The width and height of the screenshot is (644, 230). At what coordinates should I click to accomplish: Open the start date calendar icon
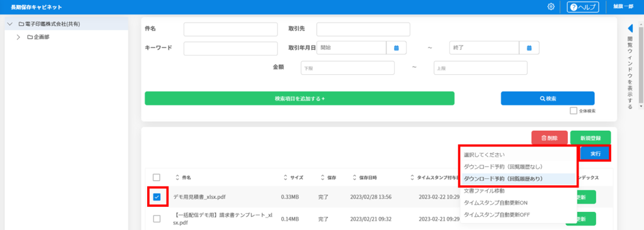tap(396, 48)
